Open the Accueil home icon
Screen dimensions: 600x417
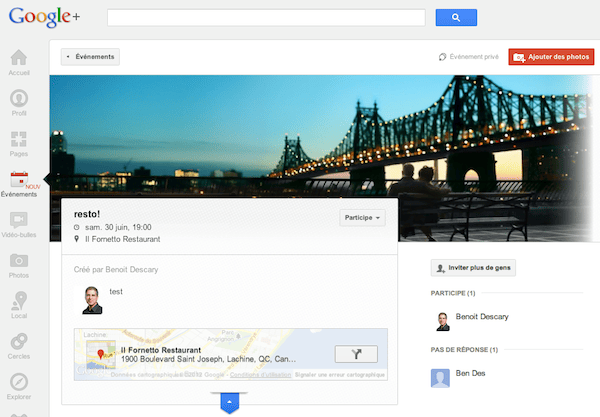pos(19,61)
